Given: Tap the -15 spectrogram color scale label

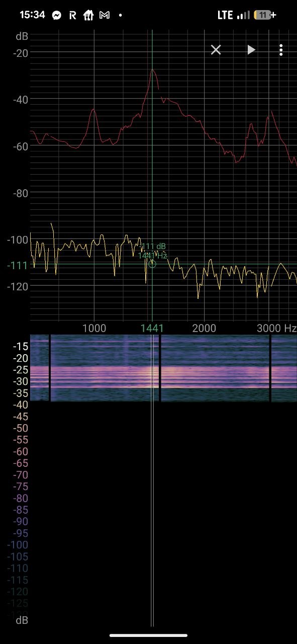Looking at the screenshot, I should 21,346.
